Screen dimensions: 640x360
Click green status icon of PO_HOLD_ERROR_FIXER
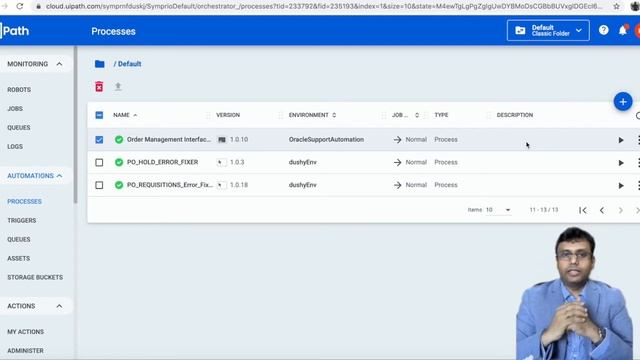[119, 162]
